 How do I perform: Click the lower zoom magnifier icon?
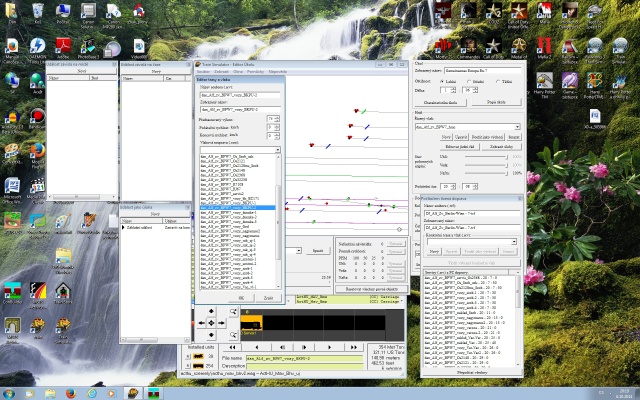tap(233, 334)
